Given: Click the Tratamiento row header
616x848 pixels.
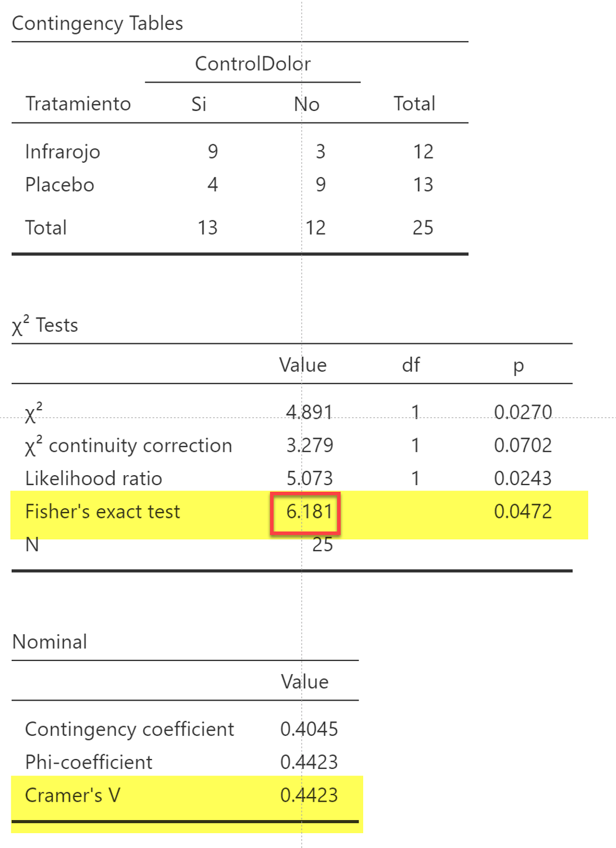Looking at the screenshot, I should pyautogui.click(x=78, y=104).
